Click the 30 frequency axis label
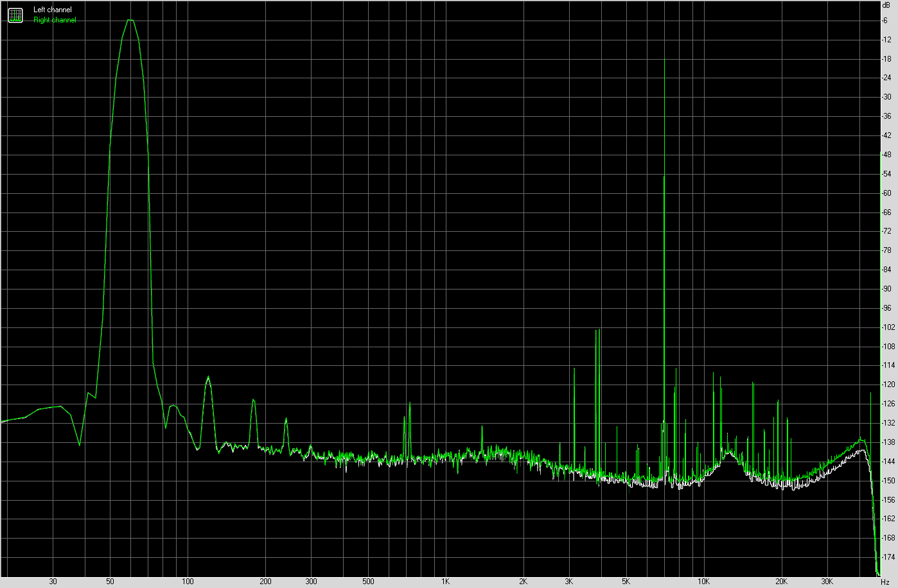Image resolution: width=898 pixels, height=588 pixels. (x=53, y=582)
